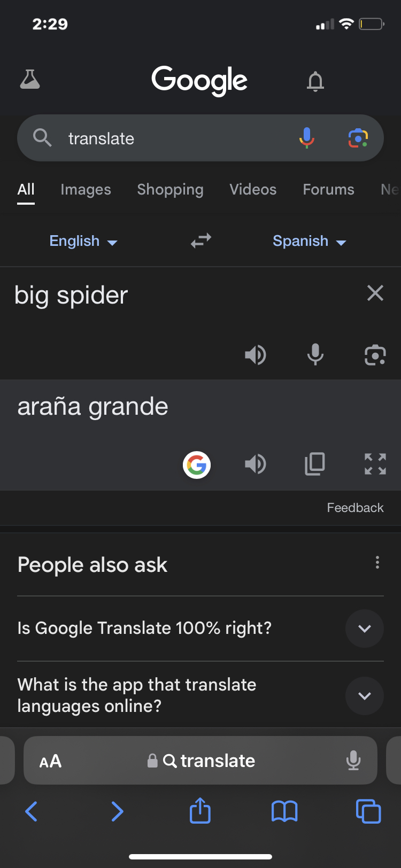The height and width of the screenshot is (868, 401).
Task: Tap the notifications bell icon
Action: point(315,81)
